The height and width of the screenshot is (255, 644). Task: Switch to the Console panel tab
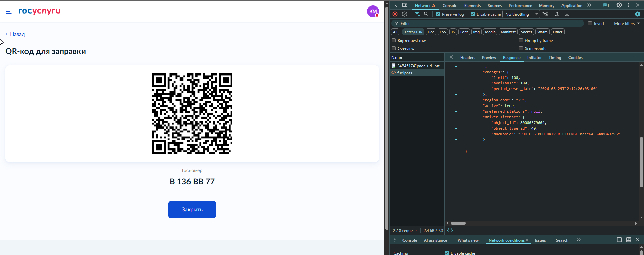(x=450, y=6)
